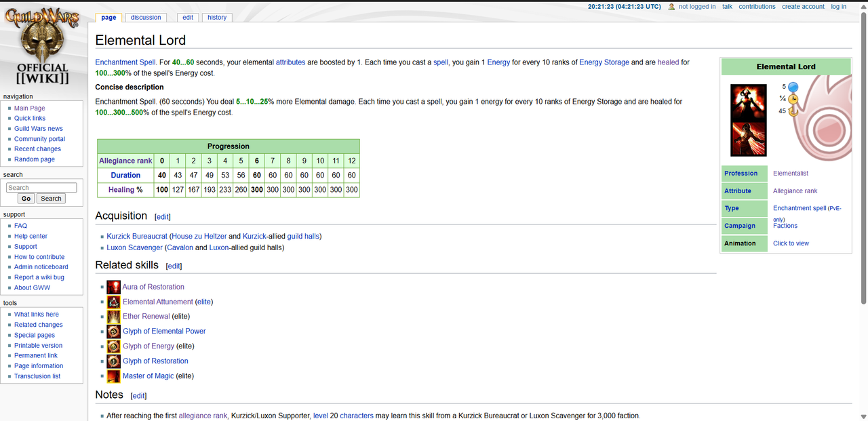Edit the Acquisition section

163,217
